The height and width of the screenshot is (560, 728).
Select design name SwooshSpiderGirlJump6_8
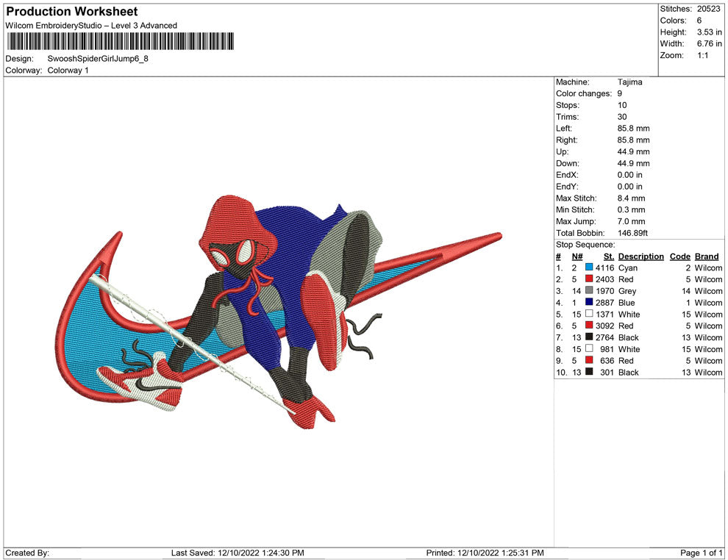click(98, 59)
